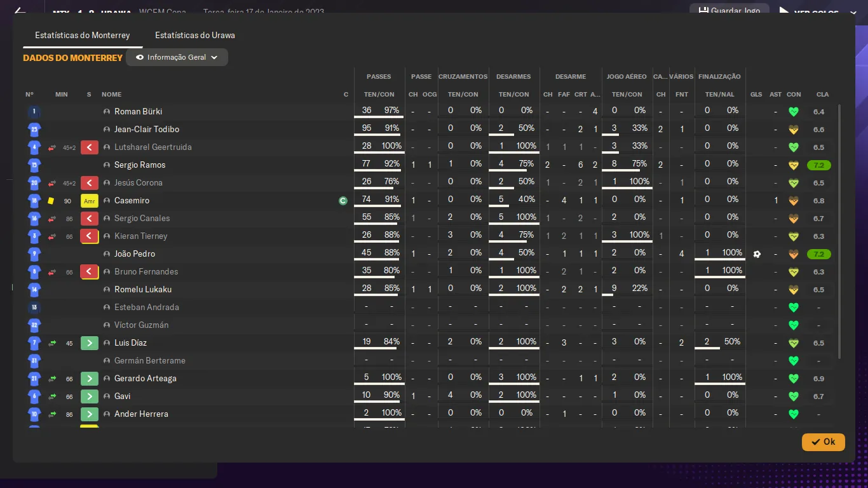Viewport: 868px width, 488px height.
Task: Click the CRUZAMENTOS group header
Action: 463,77
